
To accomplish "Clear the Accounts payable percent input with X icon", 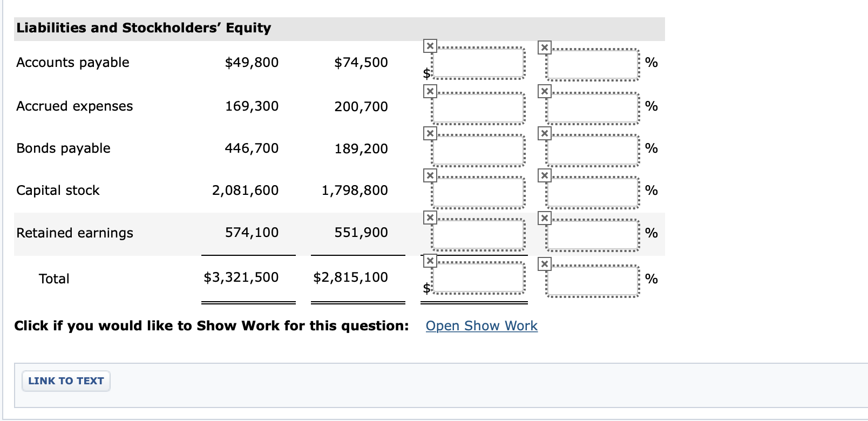I will point(544,47).
